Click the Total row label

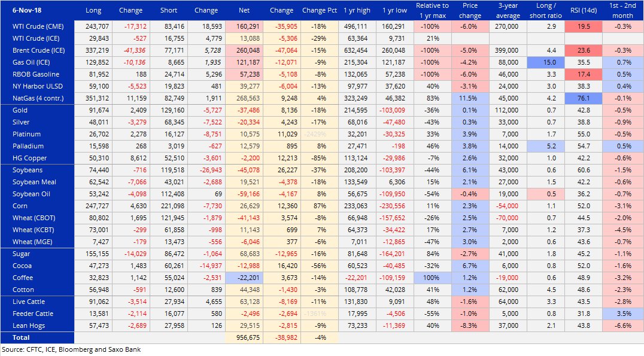pyautogui.click(x=20, y=337)
